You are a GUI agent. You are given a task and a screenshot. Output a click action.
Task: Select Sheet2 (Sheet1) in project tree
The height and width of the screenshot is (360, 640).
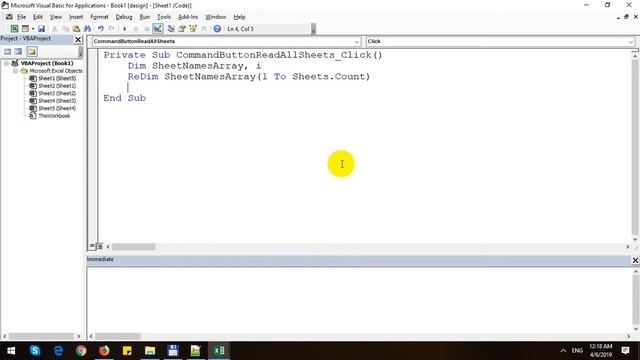pos(57,86)
